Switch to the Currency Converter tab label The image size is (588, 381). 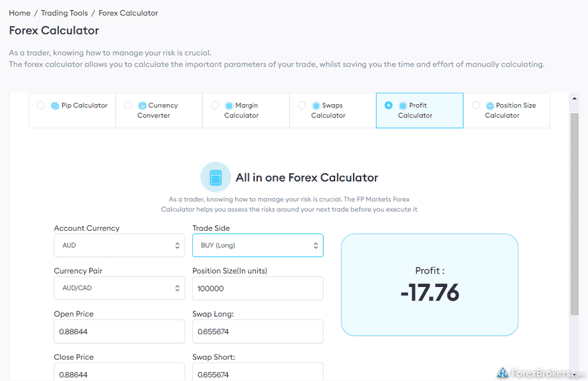158,111
